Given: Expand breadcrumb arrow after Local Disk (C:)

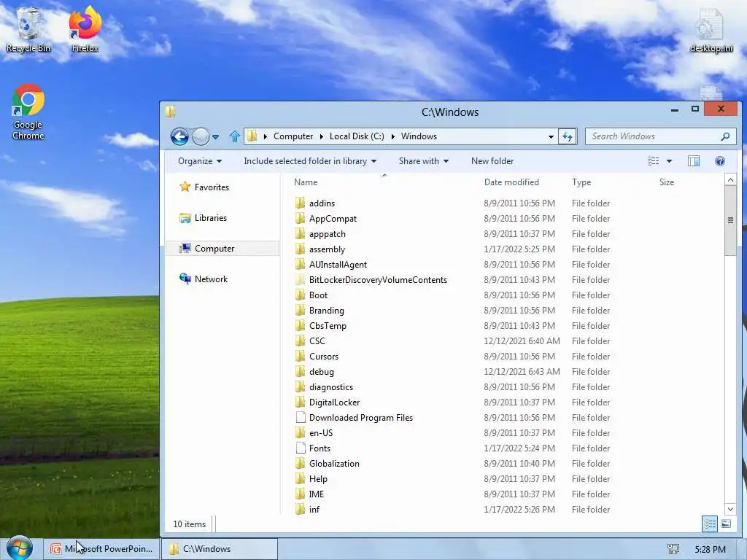Looking at the screenshot, I should point(393,136).
